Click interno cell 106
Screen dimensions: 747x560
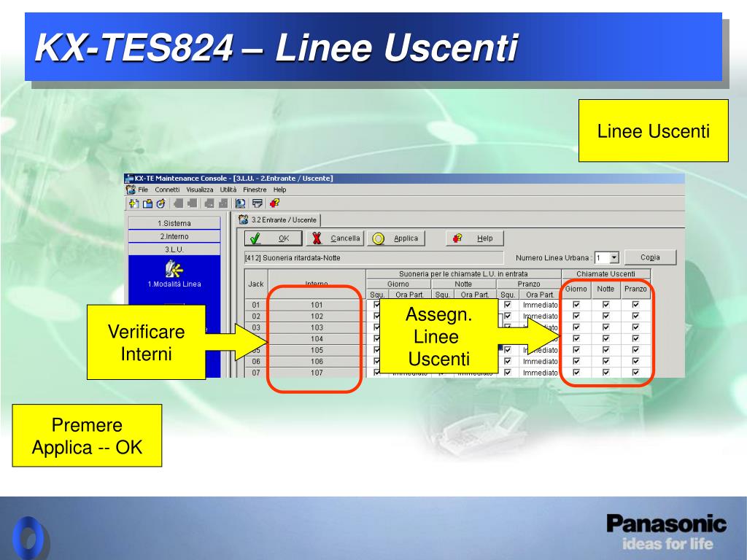point(317,362)
